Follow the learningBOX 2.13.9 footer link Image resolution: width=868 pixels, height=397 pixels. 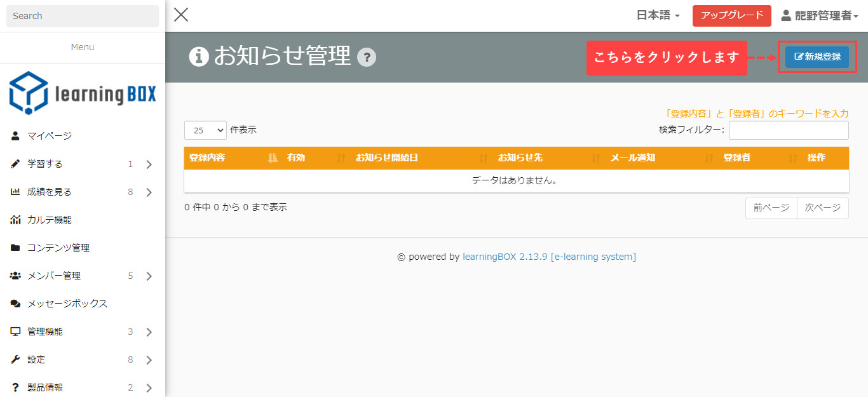(549, 257)
